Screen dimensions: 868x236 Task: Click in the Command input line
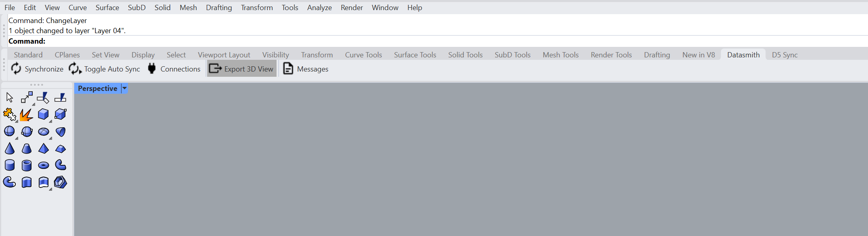click(x=242, y=41)
